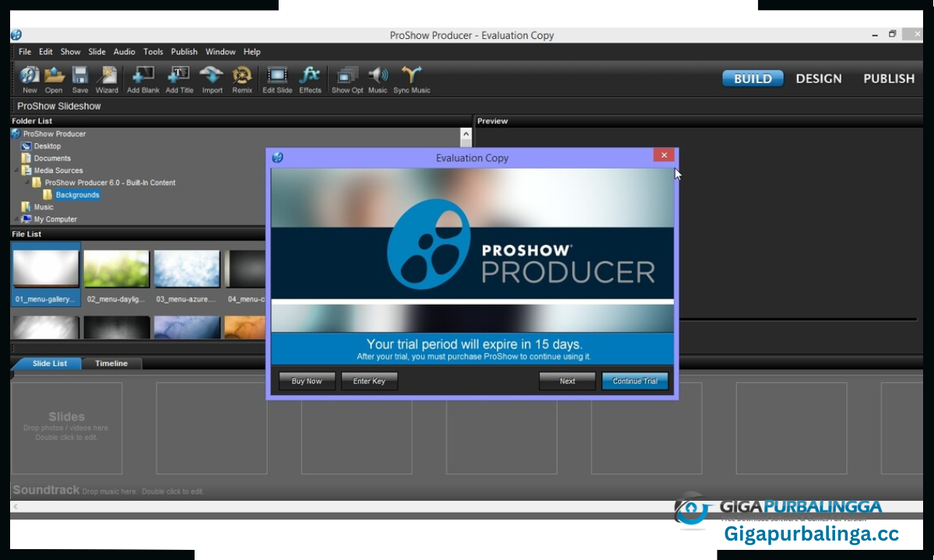The height and width of the screenshot is (560, 934).
Task: Open the Publish menu
Action: 184,52
